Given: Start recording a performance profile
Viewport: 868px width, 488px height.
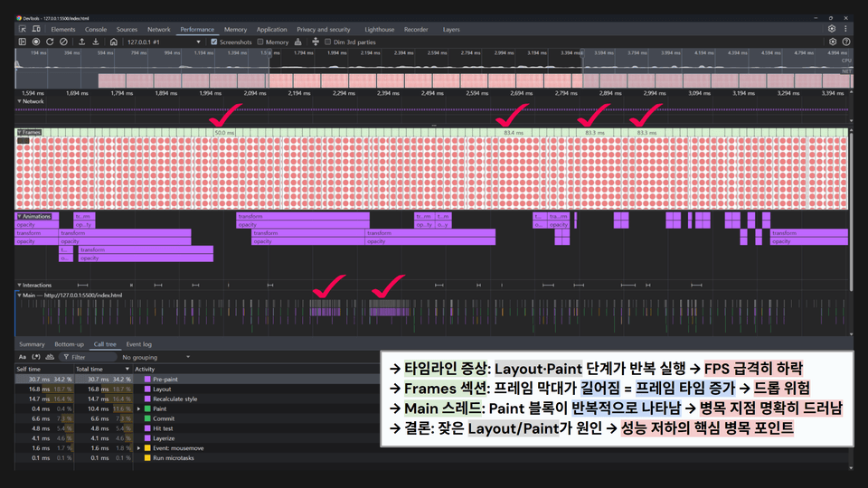Looking at the screenshot, I should coord(36,42).
